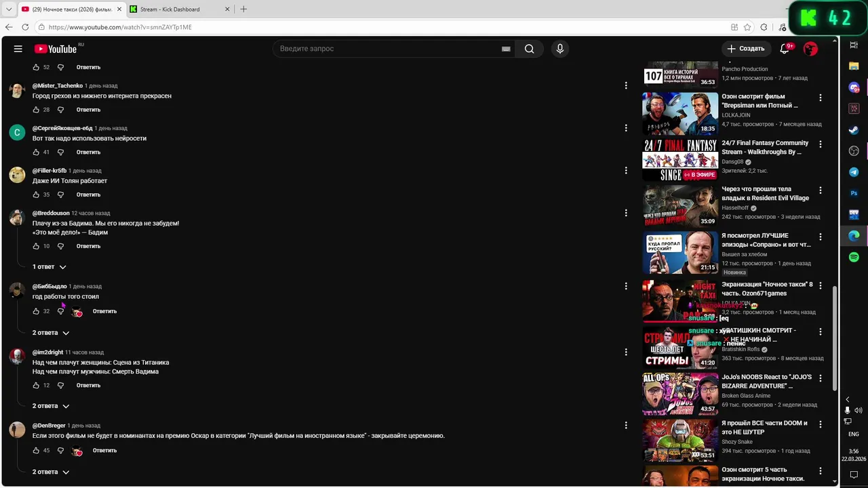The image size is (868, 488).
Task: Go to YouTube home via logo
Action: point(56,49)
